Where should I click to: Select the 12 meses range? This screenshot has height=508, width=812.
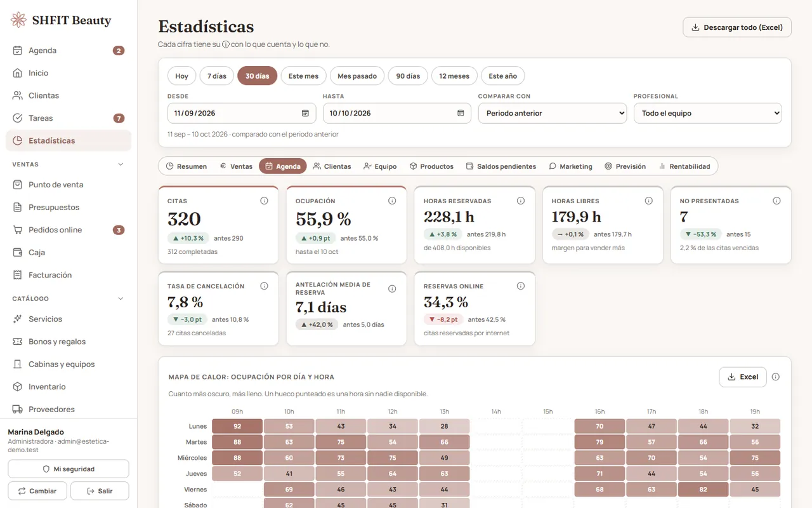click(x=454, y=76)
